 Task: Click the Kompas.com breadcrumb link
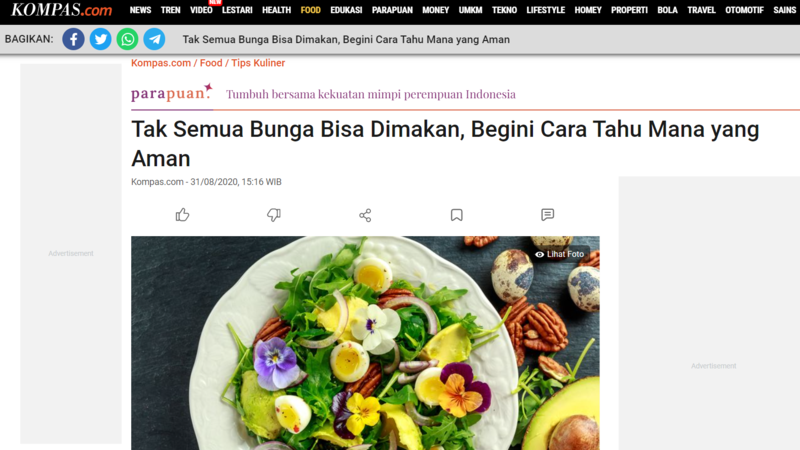161,63
